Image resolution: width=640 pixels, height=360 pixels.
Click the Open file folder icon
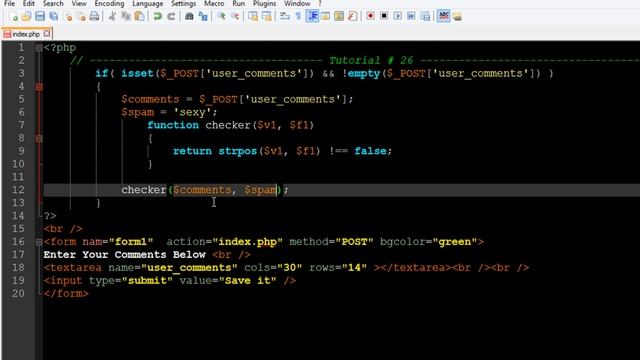point(26,16)
